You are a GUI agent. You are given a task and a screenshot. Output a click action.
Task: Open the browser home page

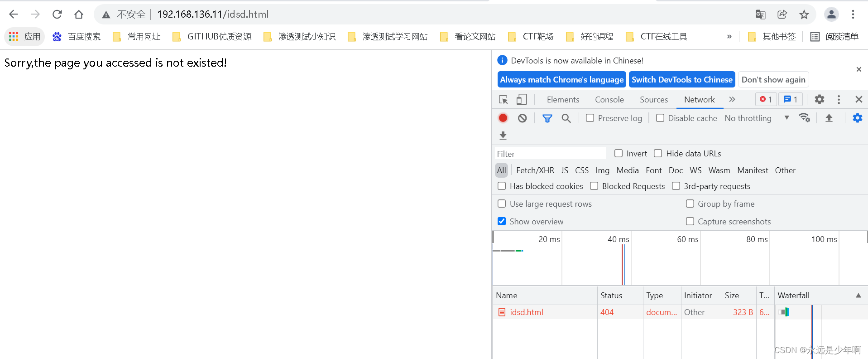[x=79, y=15]
